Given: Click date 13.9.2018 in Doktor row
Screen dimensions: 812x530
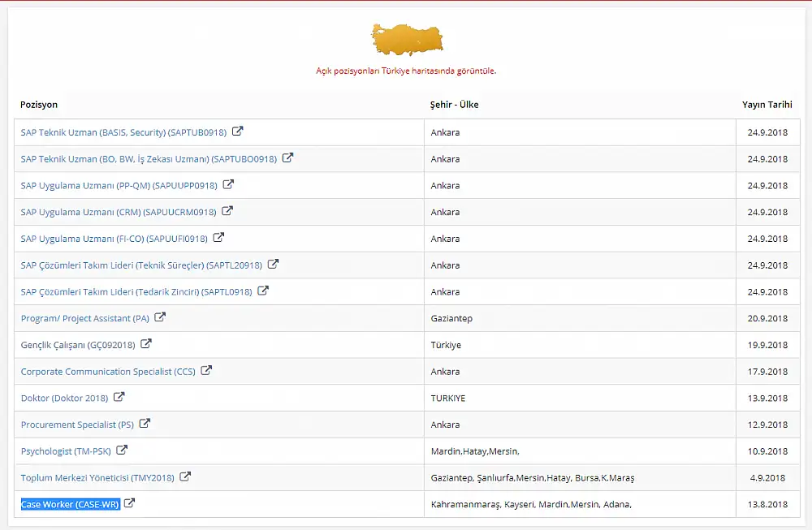Looking at the screenshot, I should point(767,398).
